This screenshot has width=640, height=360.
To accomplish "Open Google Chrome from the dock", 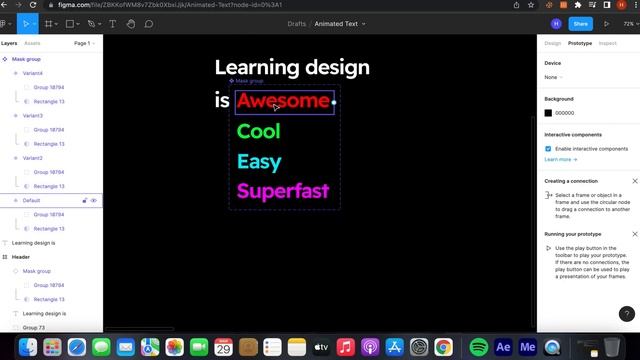I will click(443, 347).
